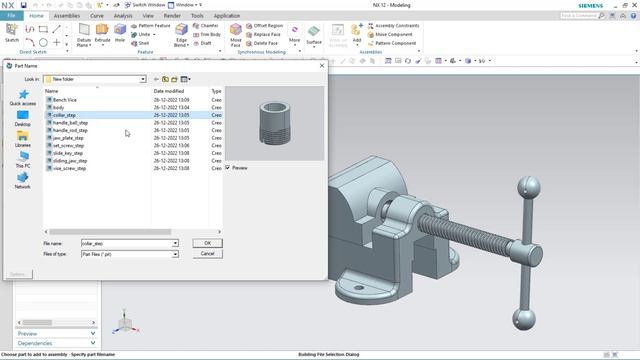Click the Datum Plane tool
This screenshot has height=360, width=640.
tap(84, 35)
